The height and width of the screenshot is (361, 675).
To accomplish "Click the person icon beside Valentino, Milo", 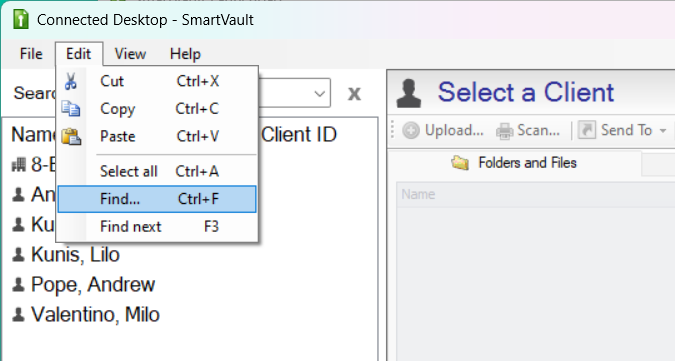I will 18,315.
